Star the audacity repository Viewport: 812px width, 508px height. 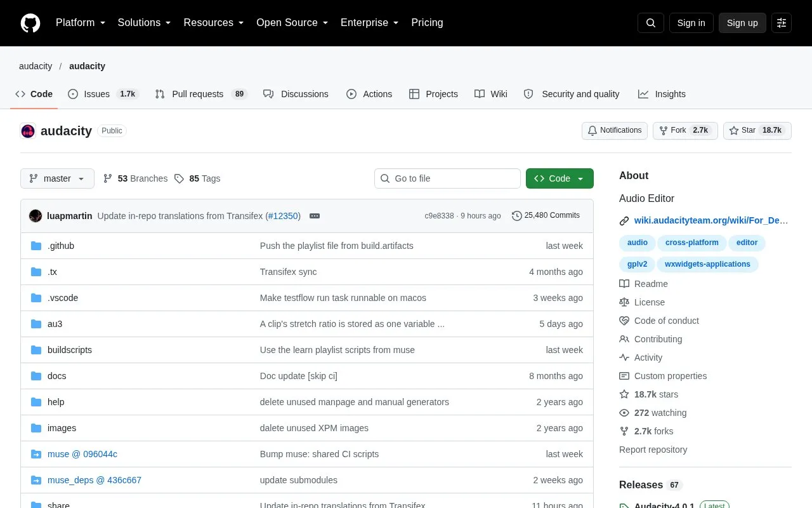[757, 131]
